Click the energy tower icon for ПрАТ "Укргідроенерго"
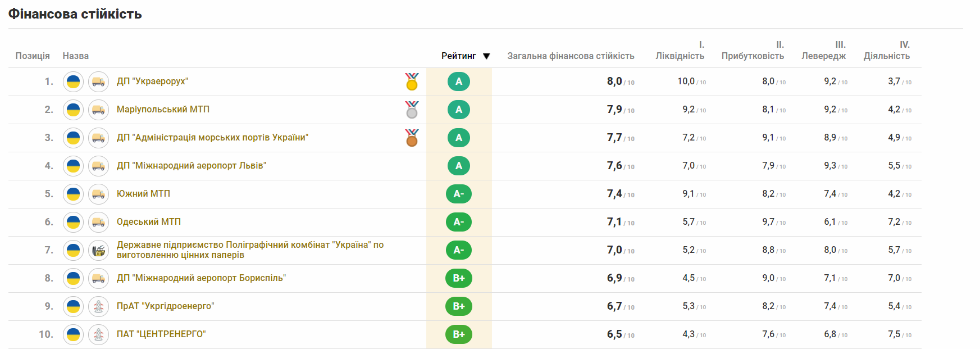Image resolution: width=980 pixels, height=349 pixels. tap(99, 306)
